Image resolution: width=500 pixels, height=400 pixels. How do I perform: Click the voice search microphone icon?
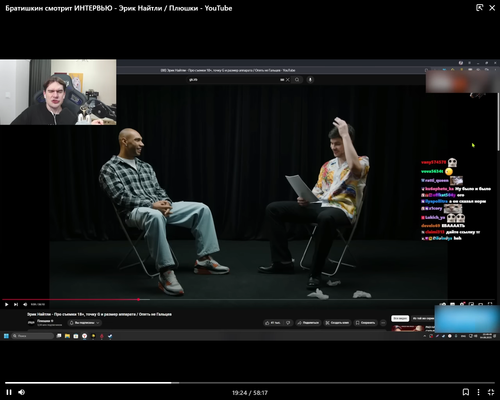pyautogui.click(x=310, y=80)
